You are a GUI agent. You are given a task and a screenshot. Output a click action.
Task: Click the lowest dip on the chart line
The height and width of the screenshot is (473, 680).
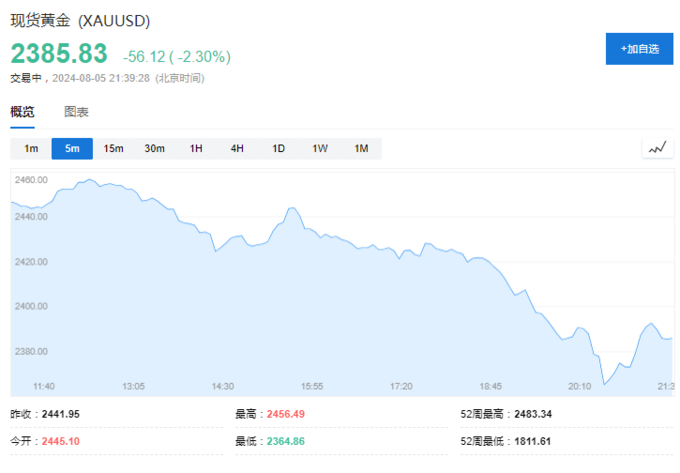(604, 384)
